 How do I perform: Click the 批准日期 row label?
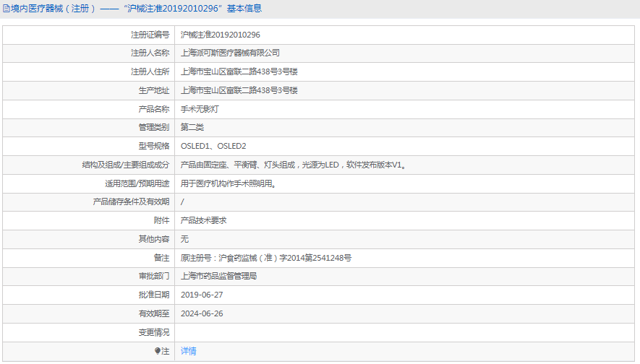(153, 295)
